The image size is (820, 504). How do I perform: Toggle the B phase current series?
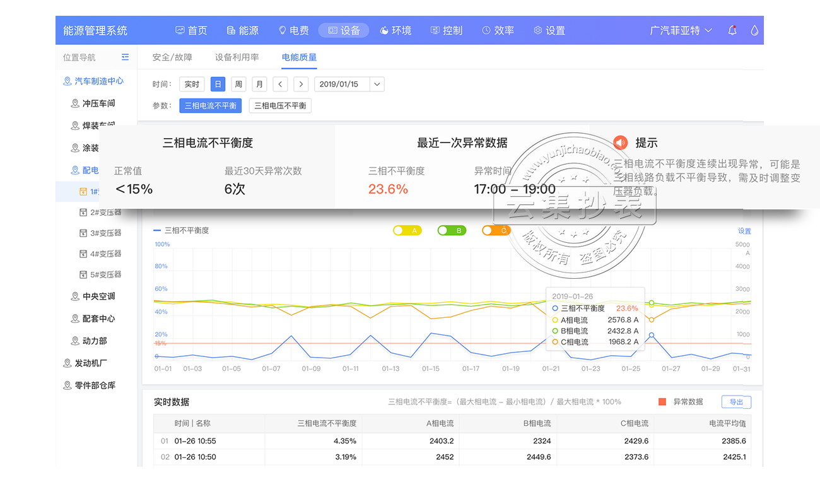pyautogui.click(x=452, y=230)
